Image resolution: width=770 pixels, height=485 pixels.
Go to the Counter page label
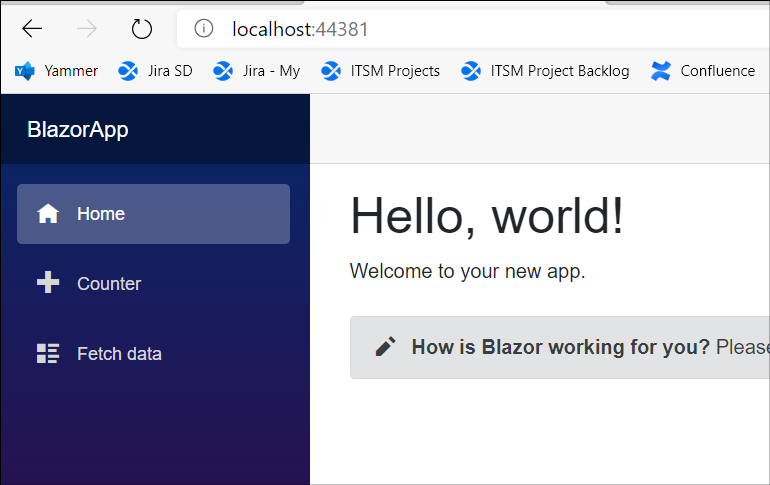coord(109,284)
